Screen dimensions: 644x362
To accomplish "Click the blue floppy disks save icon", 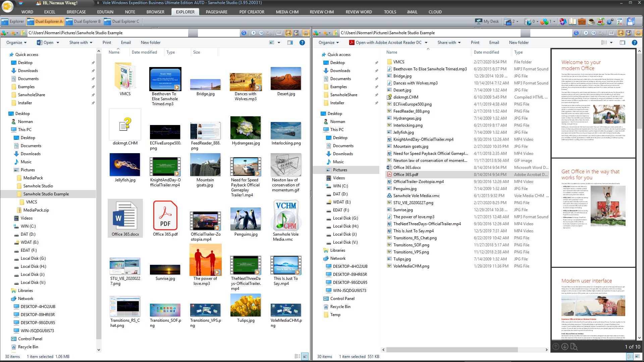I will [x=631, y=21].
